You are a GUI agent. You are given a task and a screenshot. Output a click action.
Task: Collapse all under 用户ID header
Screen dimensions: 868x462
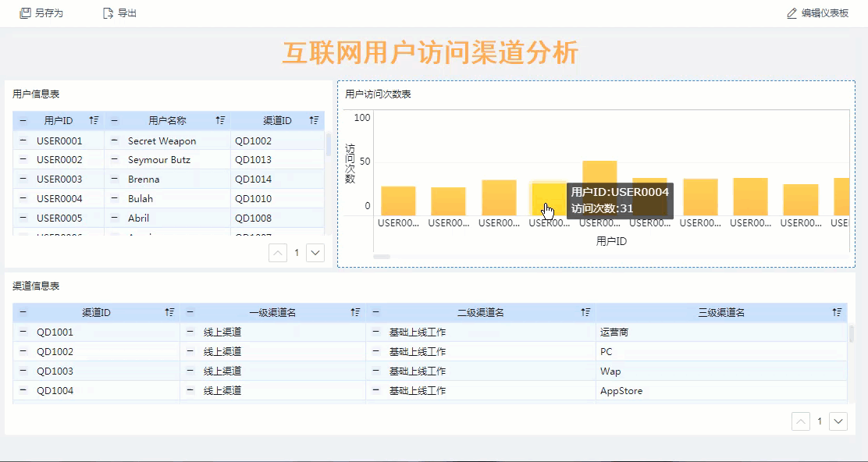click(23, 121)
